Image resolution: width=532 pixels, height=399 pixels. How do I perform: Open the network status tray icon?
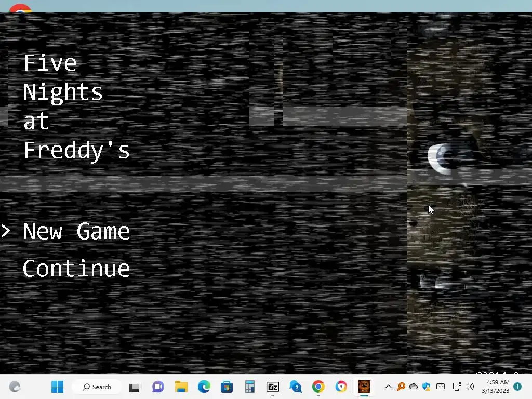[457, 387]
